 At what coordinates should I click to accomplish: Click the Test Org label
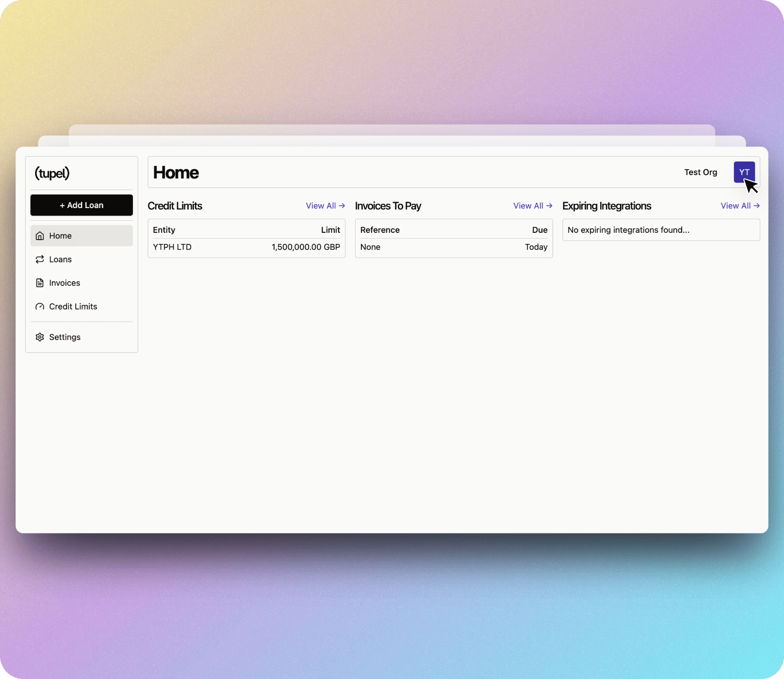(x=701, y=172)
